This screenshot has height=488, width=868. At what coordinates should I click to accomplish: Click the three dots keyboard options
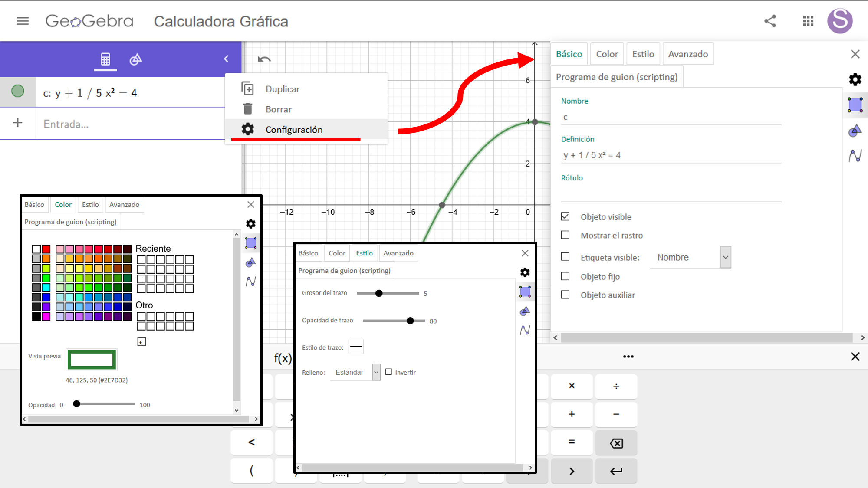click(x=628, y=357)
